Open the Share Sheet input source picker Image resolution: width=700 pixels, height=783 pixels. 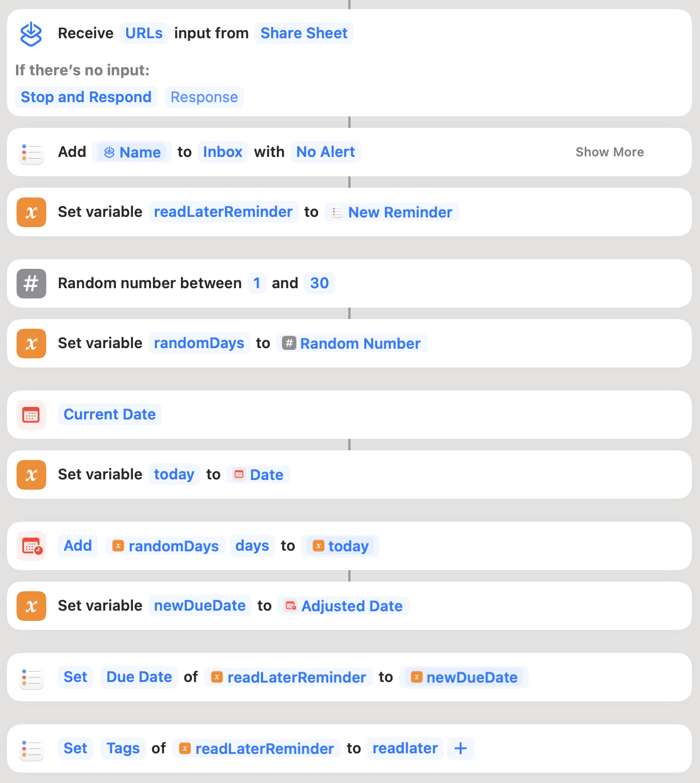coord(304,33)
